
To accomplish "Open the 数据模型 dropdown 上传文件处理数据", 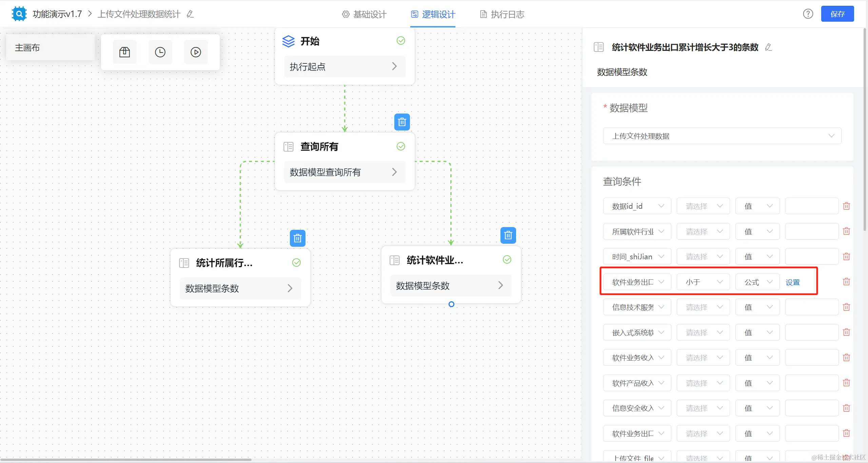I will [722, 136].
